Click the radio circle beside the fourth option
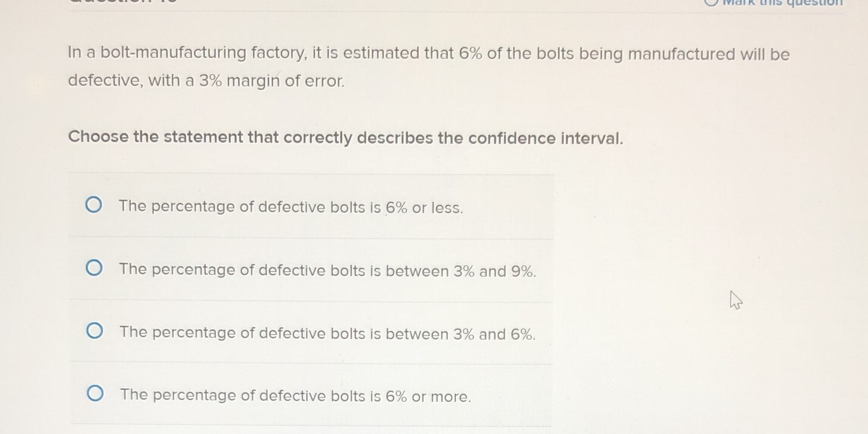The width and height of the screenshot is (868, 434). pos(95,393)
